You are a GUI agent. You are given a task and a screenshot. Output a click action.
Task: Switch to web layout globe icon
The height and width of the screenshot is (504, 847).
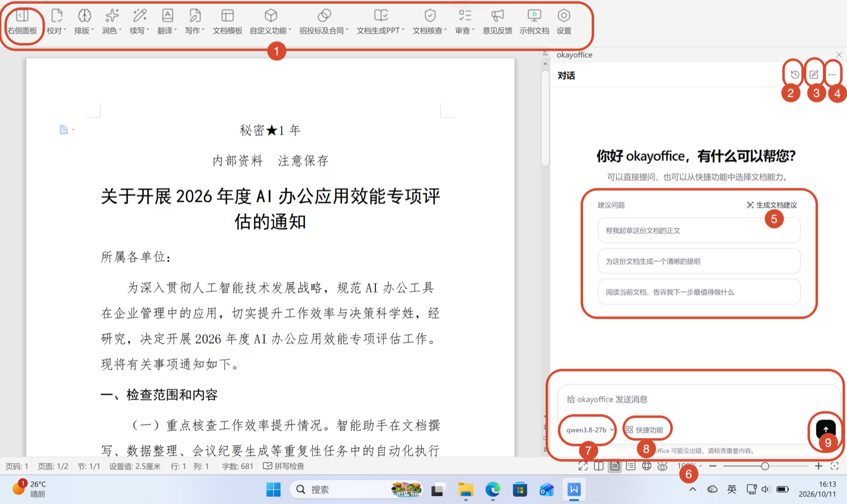(x=646, y=466)
